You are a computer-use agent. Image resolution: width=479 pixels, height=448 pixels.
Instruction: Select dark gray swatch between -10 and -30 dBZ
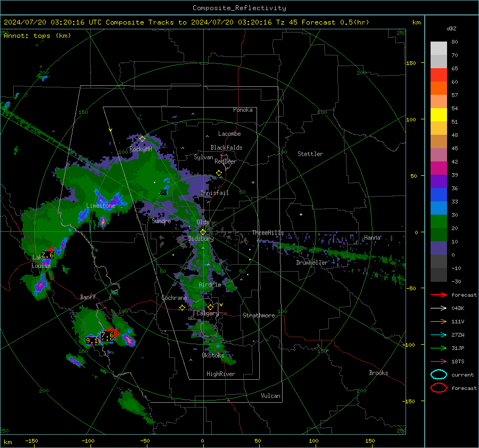click(x=439, y=275)
